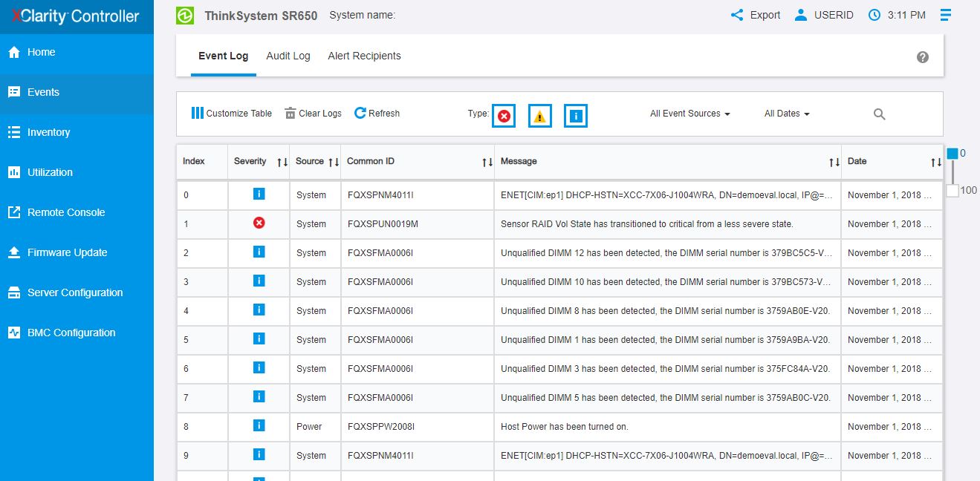Click the Customize Table columns icon

point(197,113)
